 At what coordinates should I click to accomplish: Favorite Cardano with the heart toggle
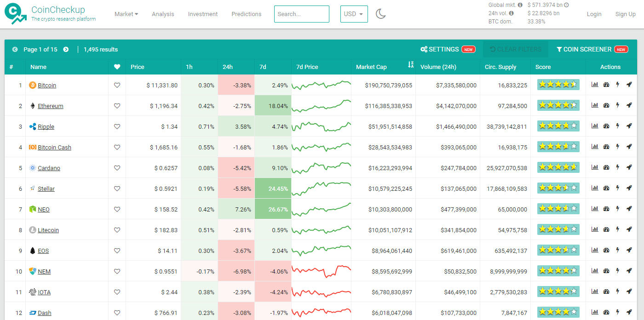point(117,168)
